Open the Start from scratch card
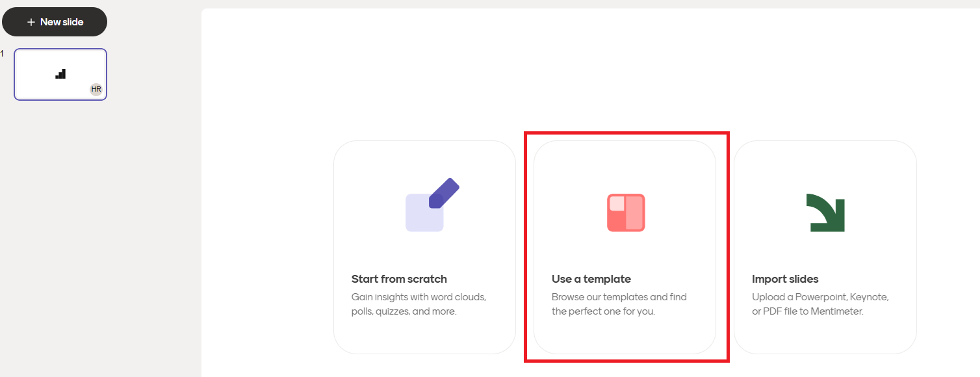Screen dimensions: 980x377 click(x=424, y=247)
